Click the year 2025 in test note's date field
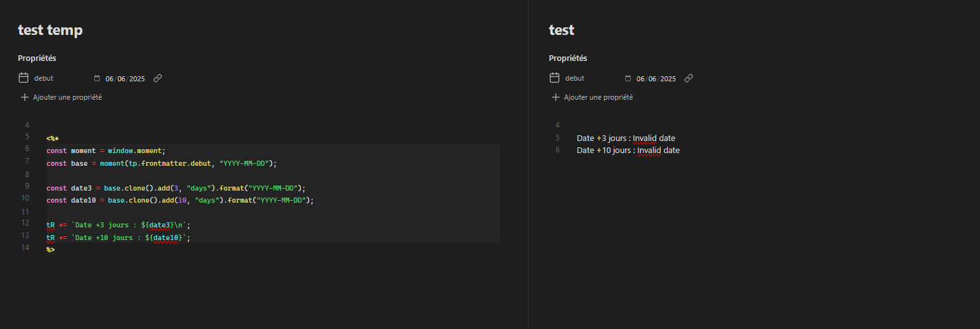This screenshot has height=329, width=980. [x=668, y=79]
